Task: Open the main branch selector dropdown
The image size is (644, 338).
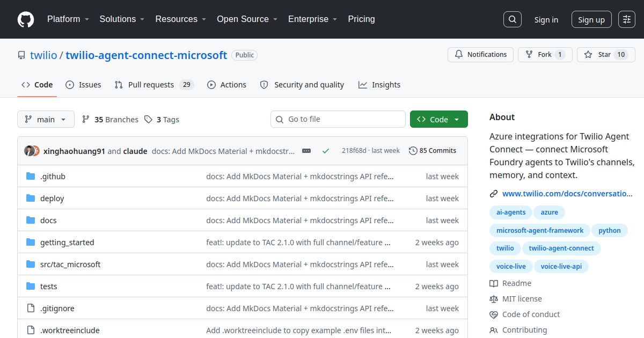Action: point(46,120)
